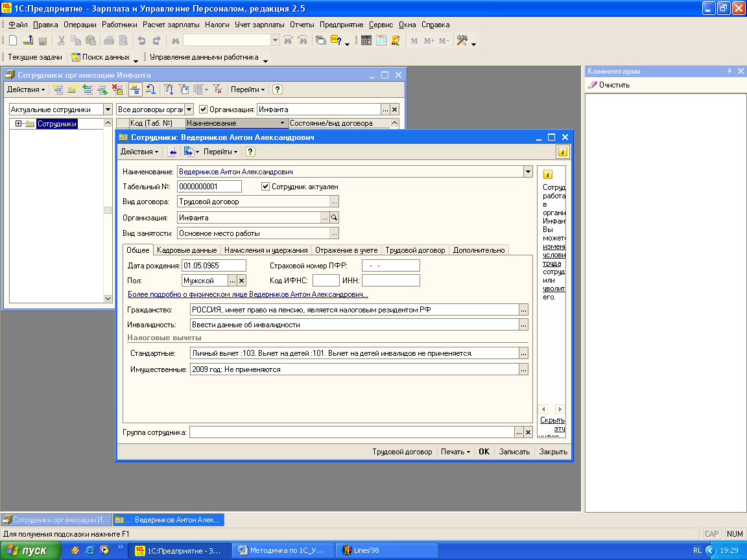This screenshot has width=747, height=560.
Task: Copy employee item with green plus icon
Action: tap(87, 89)
